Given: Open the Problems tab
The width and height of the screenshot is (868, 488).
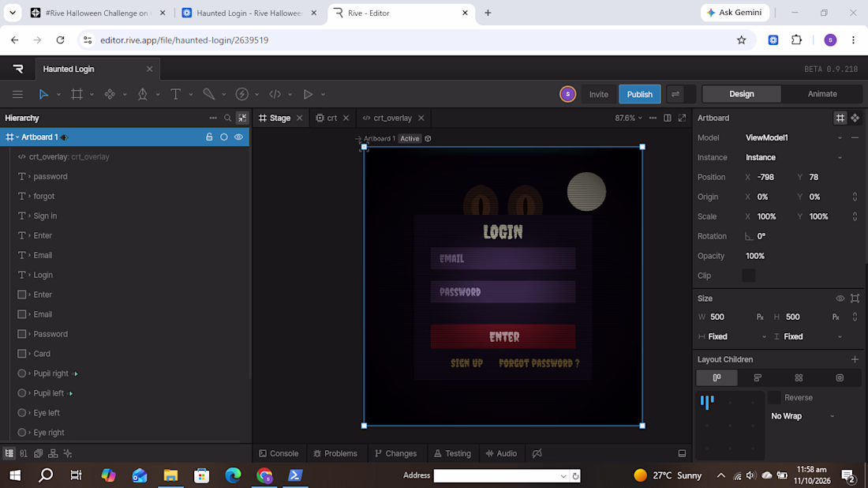Looking at the screenshot, I should (x=335, y=454).
